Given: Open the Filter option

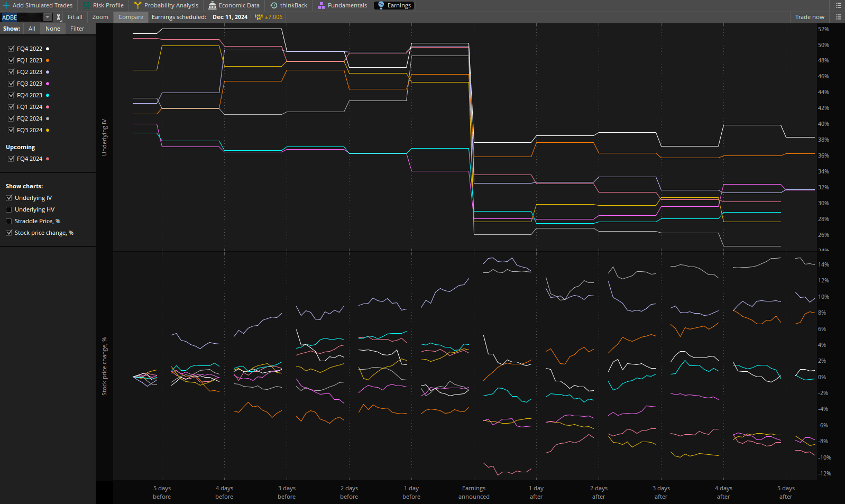Looking at the screenshot, I should point(77,29).
